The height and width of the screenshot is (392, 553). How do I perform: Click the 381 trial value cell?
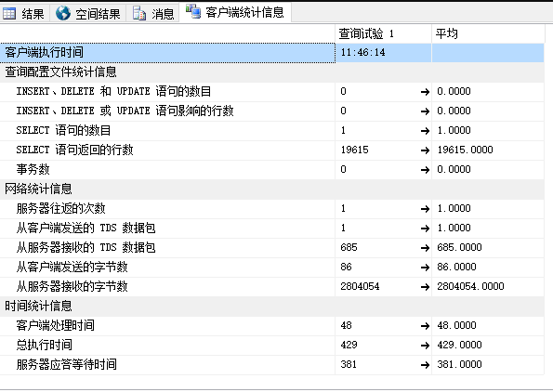pyautogui.click(x=383, y=364)
